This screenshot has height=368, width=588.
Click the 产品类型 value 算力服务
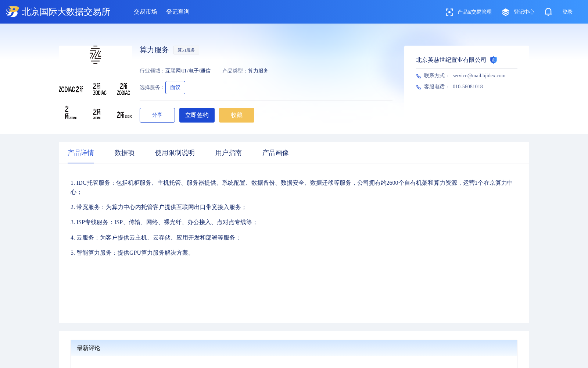pos(258,71)
